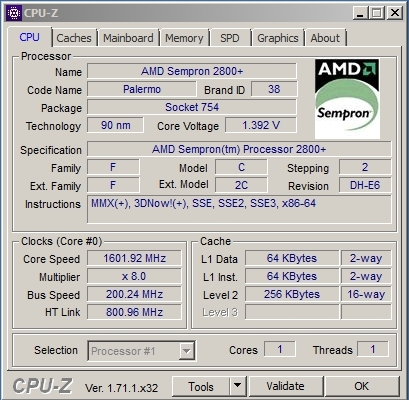Click the Code Name value 'Palermo'
Screen dimensions: 409x400
[142, 89]
